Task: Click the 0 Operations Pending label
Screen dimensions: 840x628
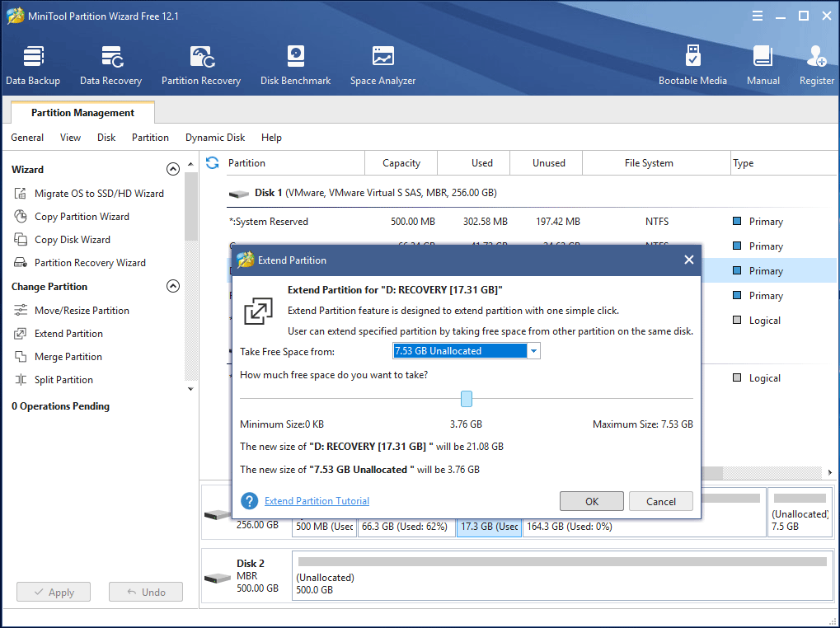Action: [x=60, y=406]
